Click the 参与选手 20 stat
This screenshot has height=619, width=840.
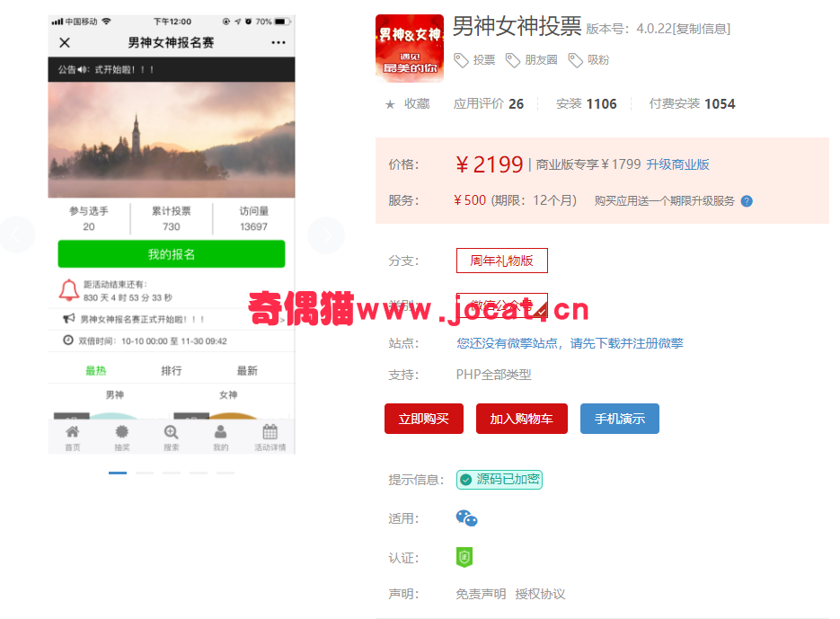pos(89,218)
